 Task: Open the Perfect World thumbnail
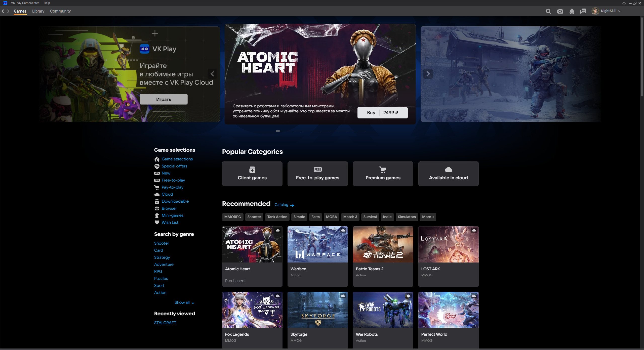pos(448,310)
